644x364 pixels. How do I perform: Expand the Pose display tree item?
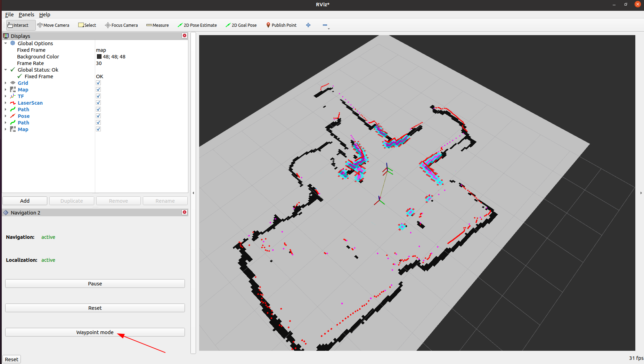point(6,116)
